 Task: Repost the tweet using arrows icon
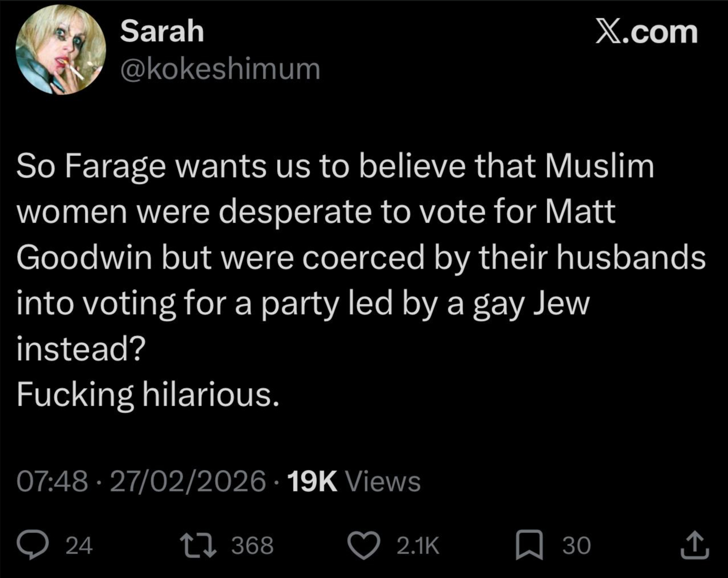198,545
